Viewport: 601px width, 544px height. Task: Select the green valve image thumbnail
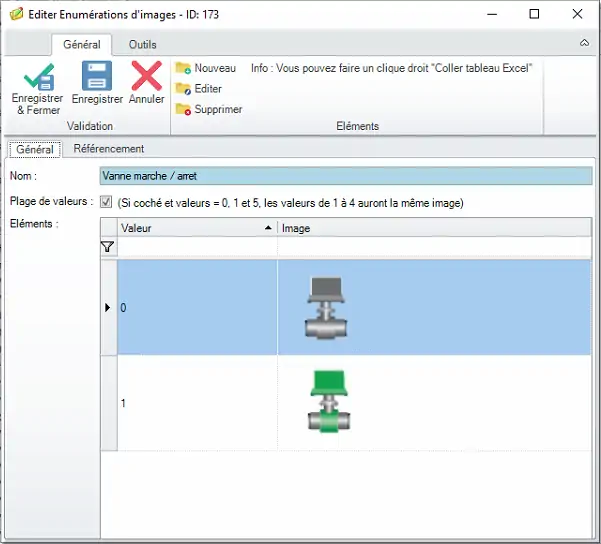pyautogui.click(x=329, y=401)
